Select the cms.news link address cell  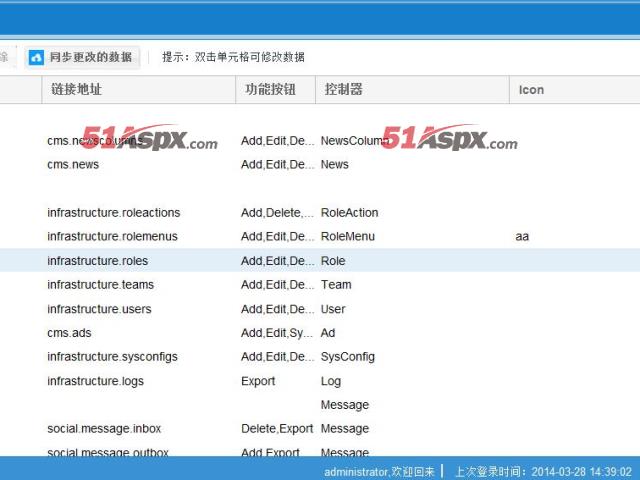click(73, 164)
